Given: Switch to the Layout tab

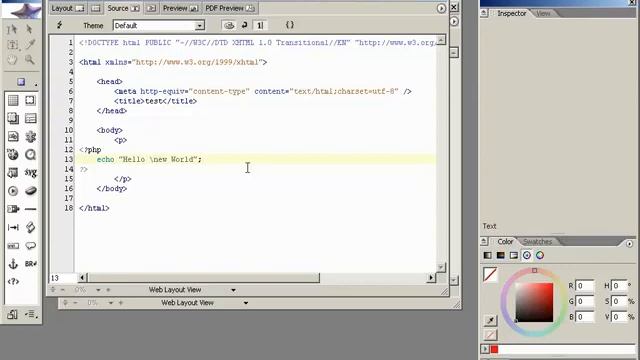Looking at the screenshot, I should click(68, 8).
